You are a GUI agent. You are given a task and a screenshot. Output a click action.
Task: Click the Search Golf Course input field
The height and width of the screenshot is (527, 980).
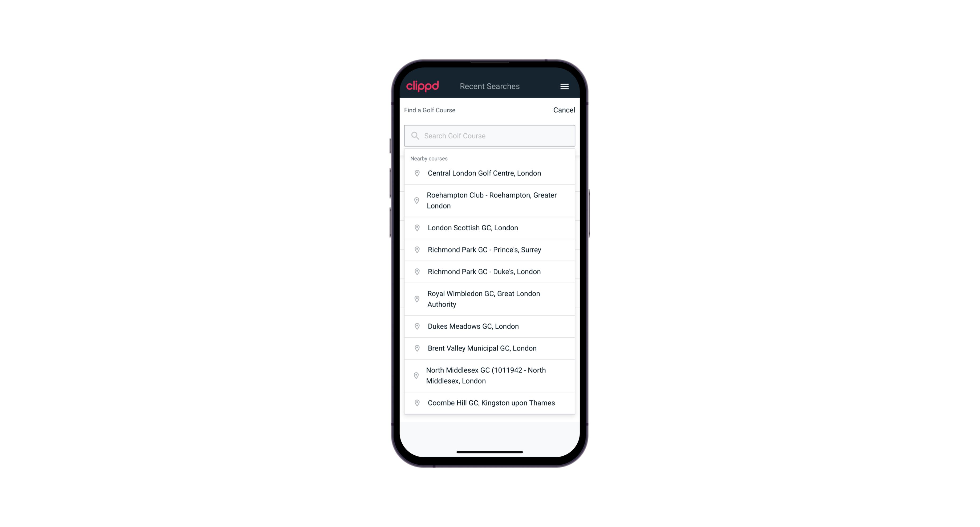click(x=489, y=136)
